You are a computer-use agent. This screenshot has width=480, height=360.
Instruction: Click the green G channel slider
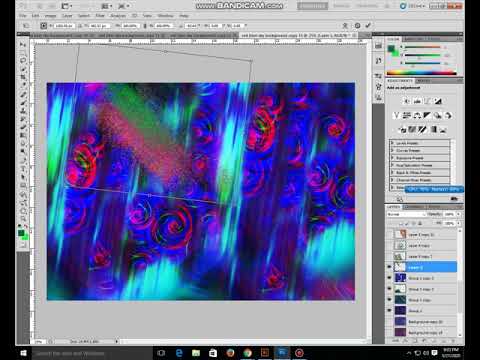[x=423, y=55]
